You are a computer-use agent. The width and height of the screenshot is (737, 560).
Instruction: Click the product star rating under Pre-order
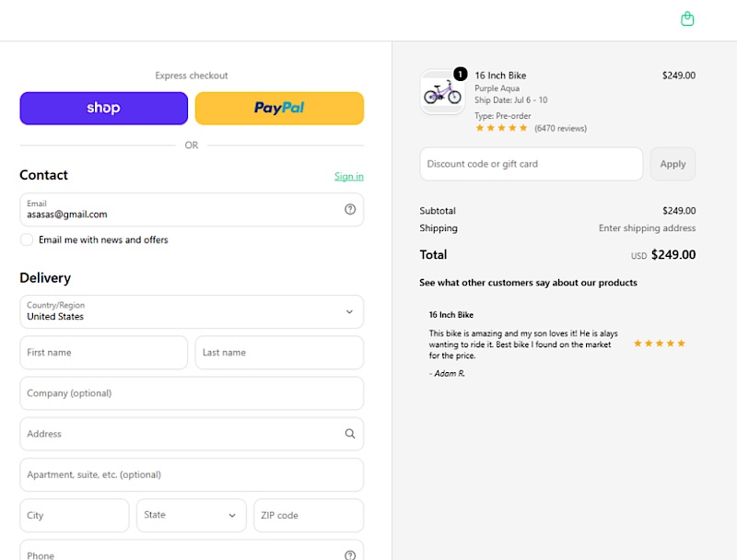[501, 128]
